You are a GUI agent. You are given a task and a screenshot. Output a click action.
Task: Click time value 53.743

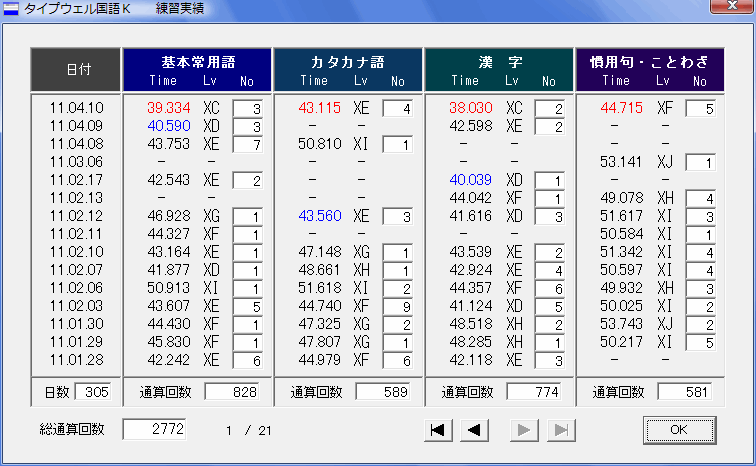(x=621, y=324)
